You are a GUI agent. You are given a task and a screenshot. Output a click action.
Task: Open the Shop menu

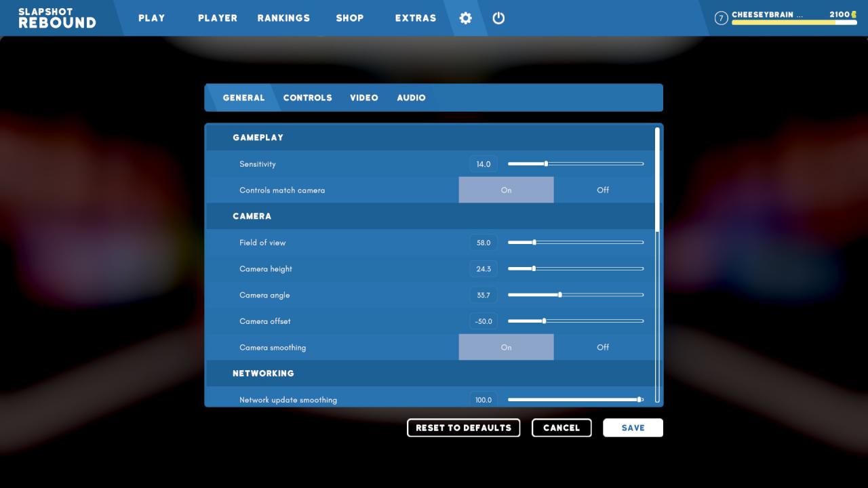click(x=350, y=18)
